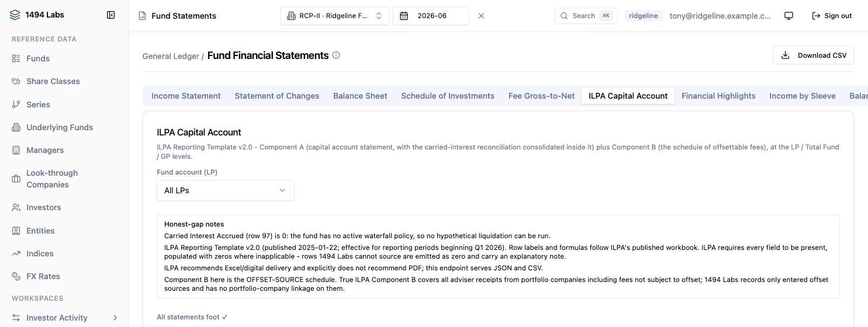This screenshot has width=868, height=327.
Task: Open the Income by Sleeve tab
Action: coord(803,96)
